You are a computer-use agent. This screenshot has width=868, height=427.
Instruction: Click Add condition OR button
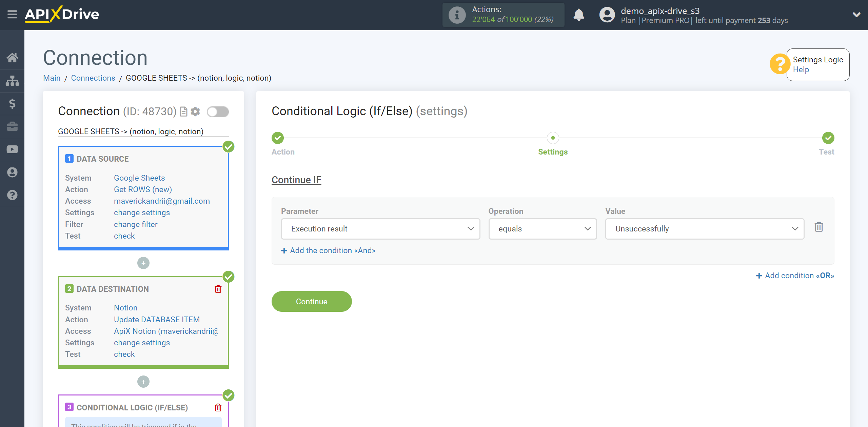(x=795, y=276)
